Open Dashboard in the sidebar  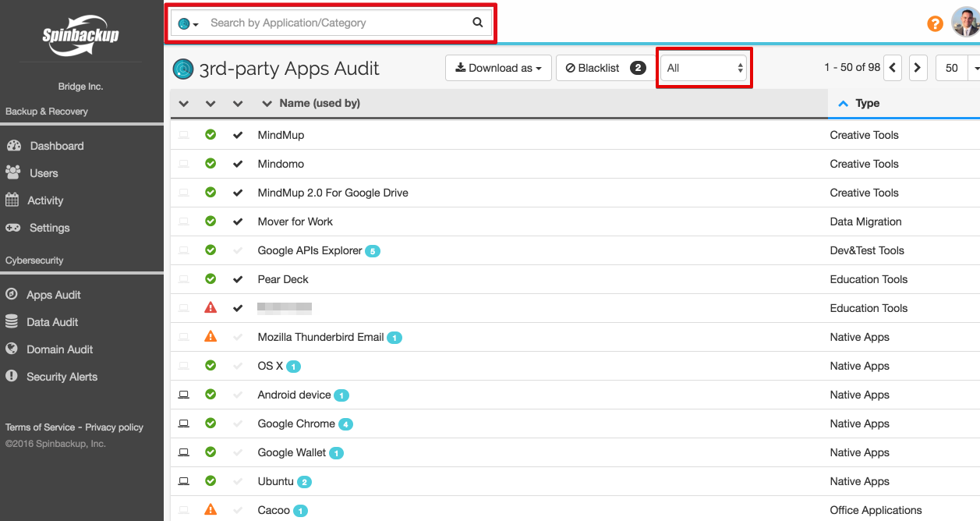tap(57, 146)
